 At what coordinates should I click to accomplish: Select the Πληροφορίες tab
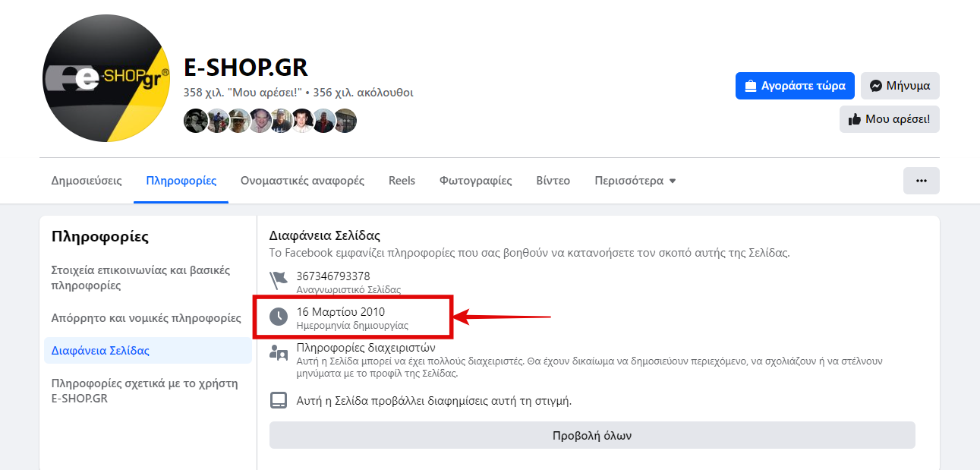181,181
